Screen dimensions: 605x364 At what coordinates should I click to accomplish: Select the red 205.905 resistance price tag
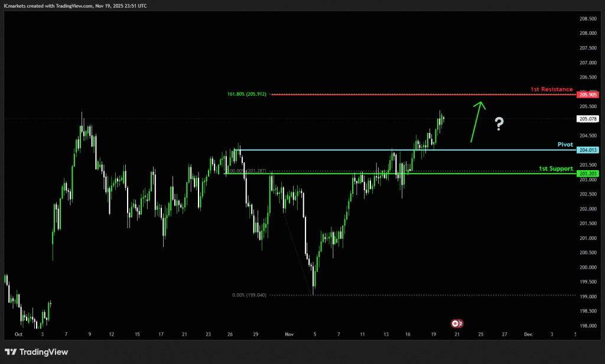pos(588,95)
